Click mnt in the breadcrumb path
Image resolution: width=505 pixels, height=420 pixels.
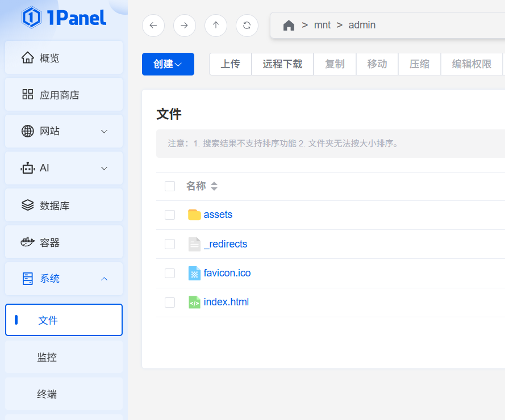pyautogui.click(x=322, y=26)
